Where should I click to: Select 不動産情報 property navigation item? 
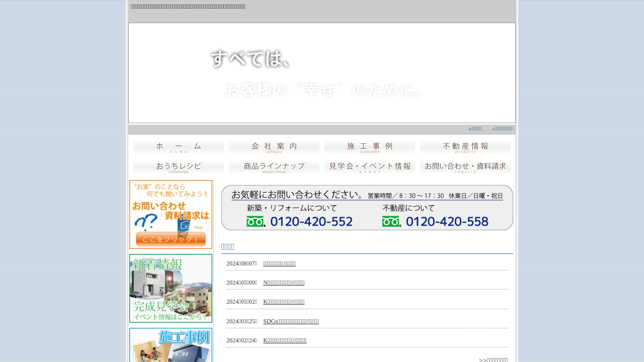465,147
